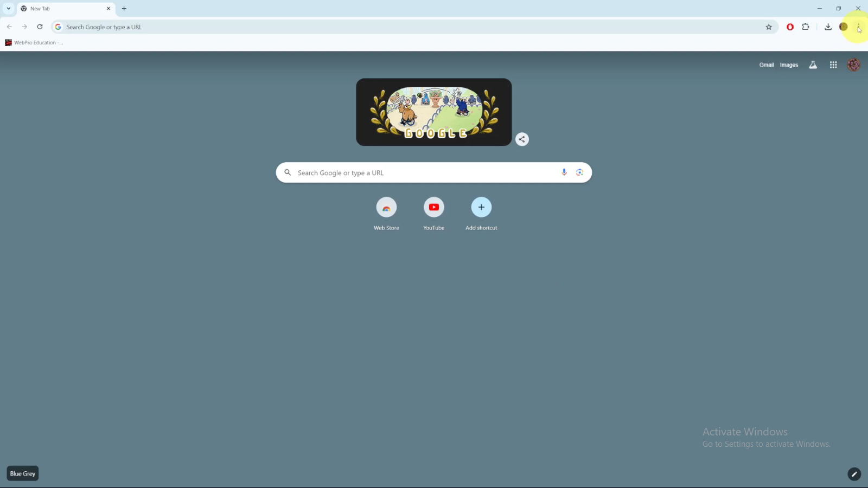Viewport: 868px width, 488px height.
Task: Share the Google Doodle
Action: click(522, 139)
